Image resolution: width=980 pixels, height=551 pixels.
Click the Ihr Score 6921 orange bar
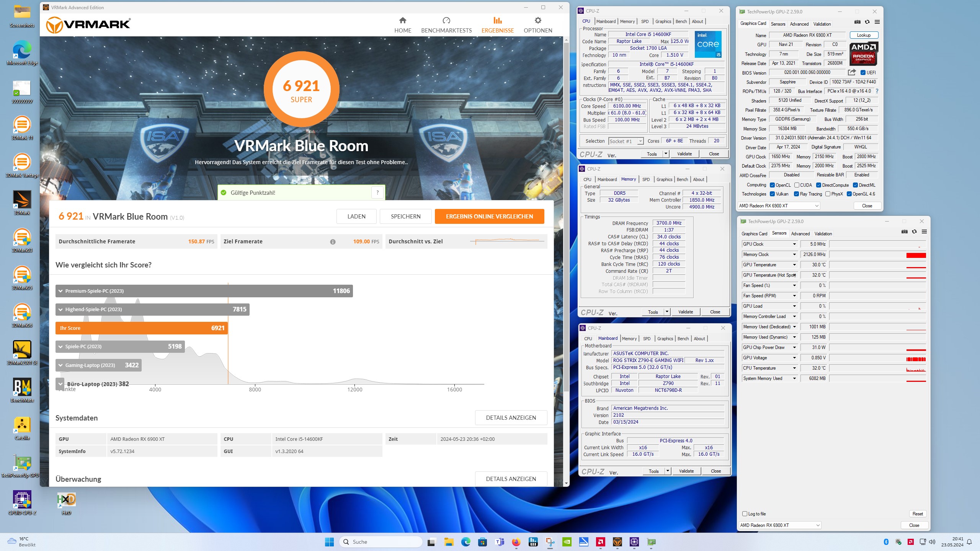[142, 328]
